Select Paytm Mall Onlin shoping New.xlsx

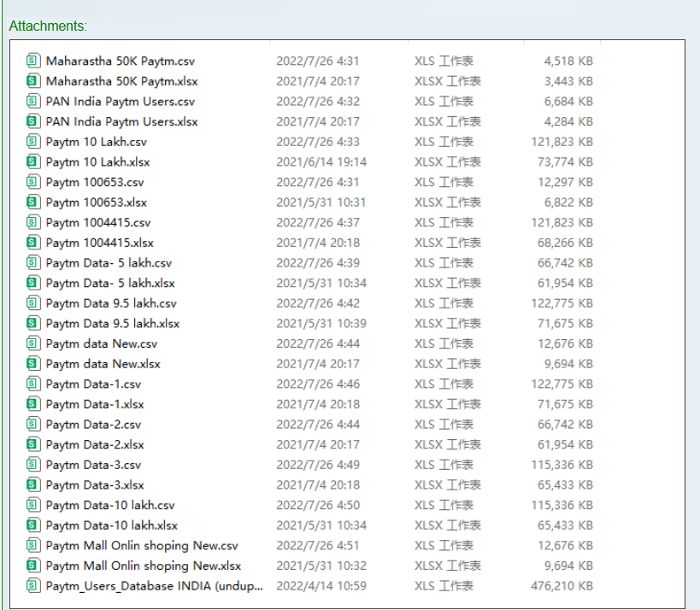[144, 566]
